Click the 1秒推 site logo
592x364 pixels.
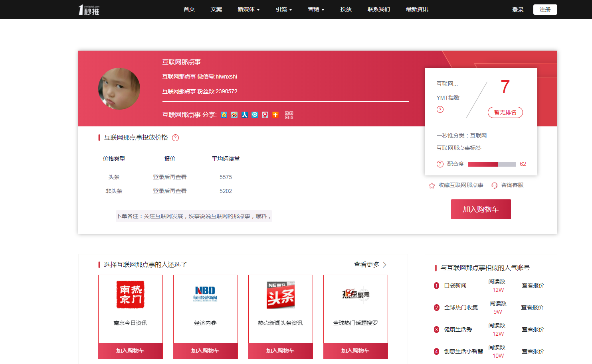pos(89,10)
